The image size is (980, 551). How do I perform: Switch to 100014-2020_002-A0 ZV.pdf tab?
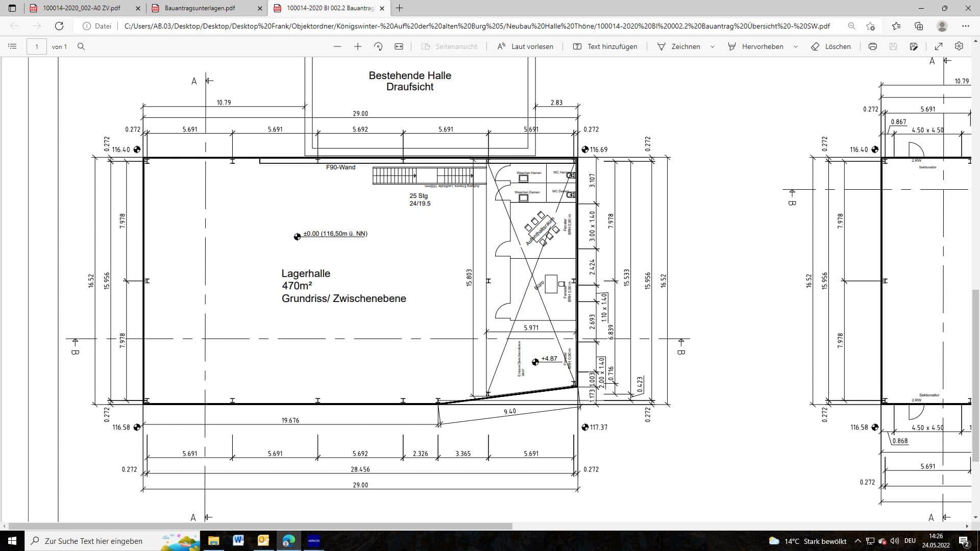[x=82, y=8]
